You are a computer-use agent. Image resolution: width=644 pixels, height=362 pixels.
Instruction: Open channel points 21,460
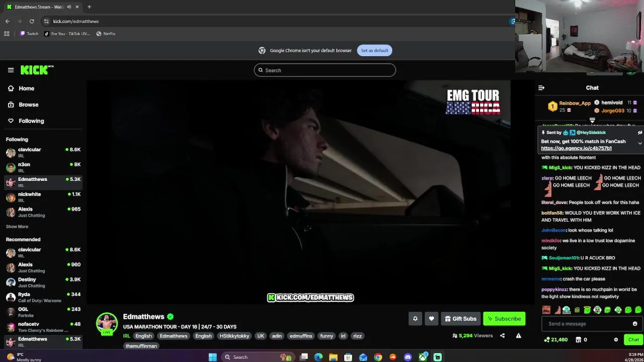[x=556, y=340]
